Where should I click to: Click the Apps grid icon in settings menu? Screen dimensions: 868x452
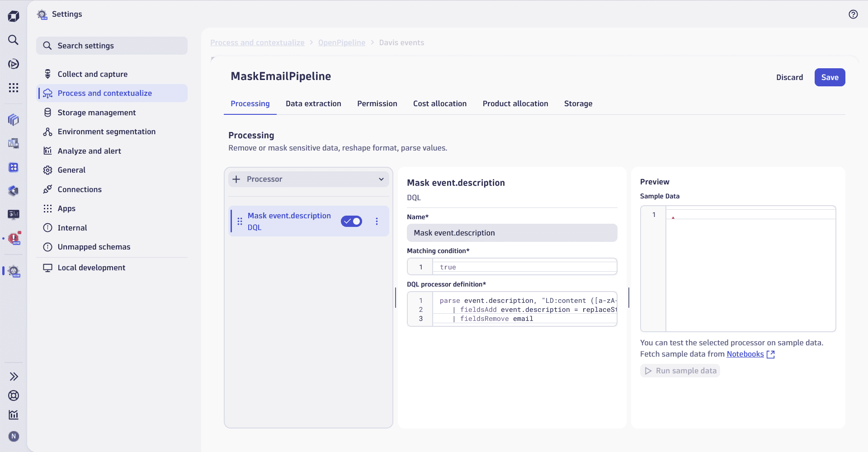point(47,208)
